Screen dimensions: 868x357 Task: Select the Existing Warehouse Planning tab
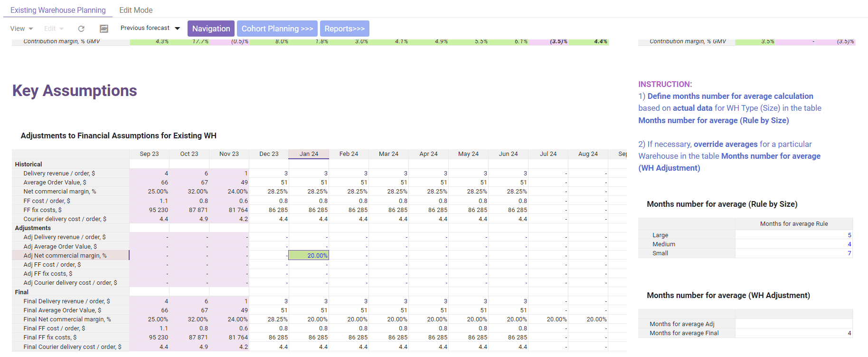click(58, 10)
